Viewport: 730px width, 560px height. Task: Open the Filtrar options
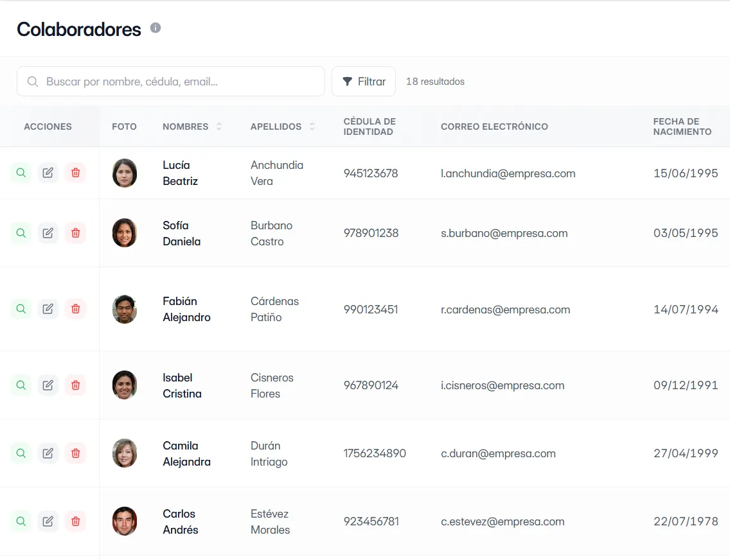[x=364, y=82]
